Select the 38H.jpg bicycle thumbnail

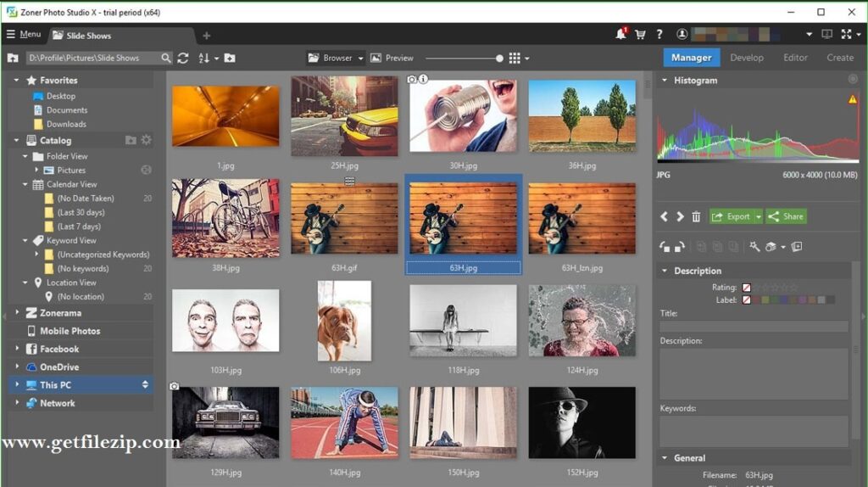[x=225, y=218]
